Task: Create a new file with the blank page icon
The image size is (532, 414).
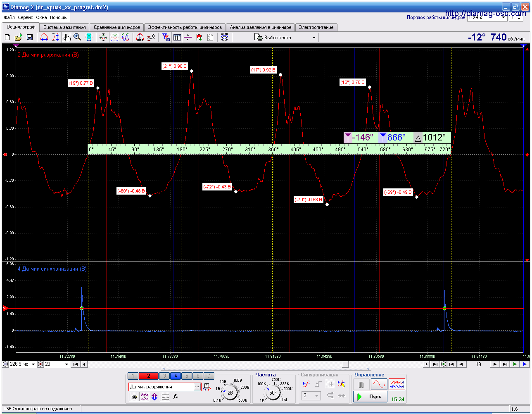Action: tap(7, 38)
